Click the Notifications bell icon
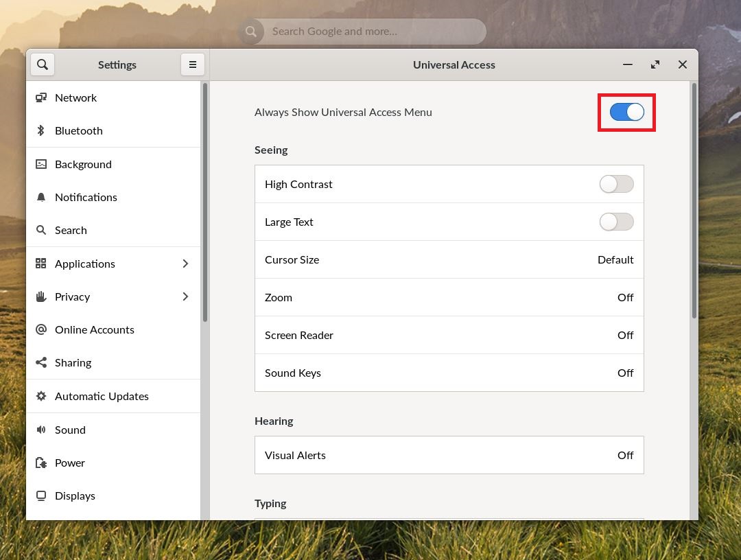 pos(41,197)
